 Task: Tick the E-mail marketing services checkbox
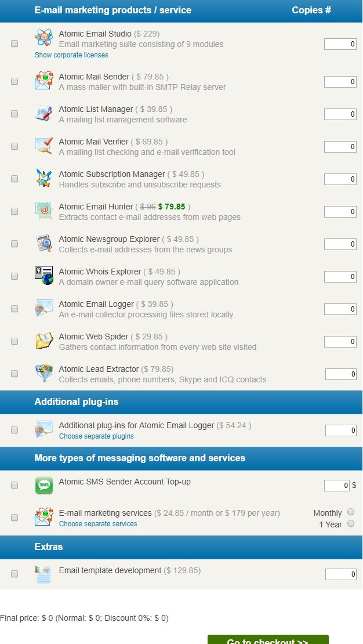[14, 518]
